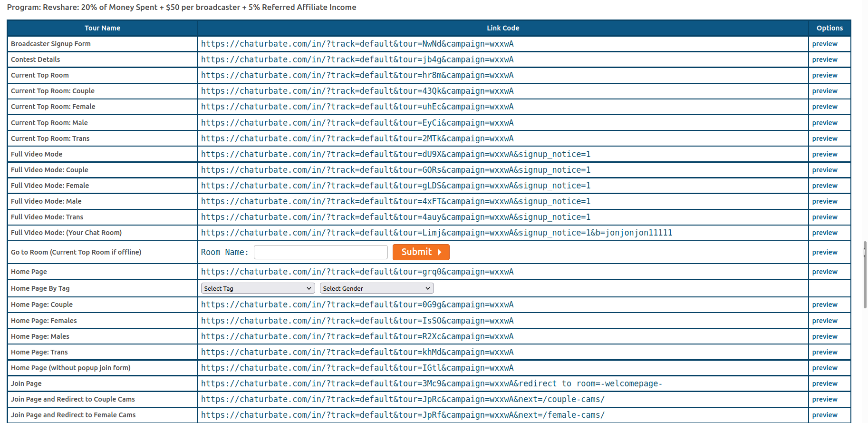The width and height of the screenshot is (868, 423).
Task: Select link code with tour=0G9g
Action: [357, 305]
